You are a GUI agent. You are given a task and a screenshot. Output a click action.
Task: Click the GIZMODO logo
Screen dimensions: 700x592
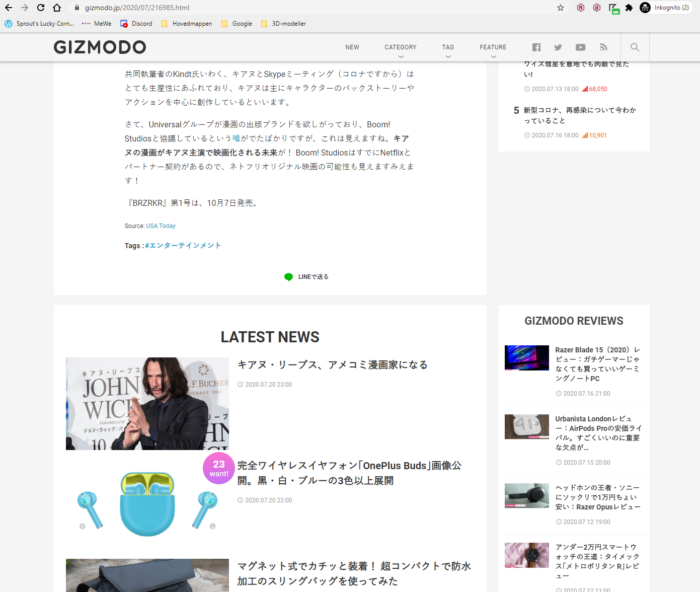pyautogui.click(x=100, y=47)
